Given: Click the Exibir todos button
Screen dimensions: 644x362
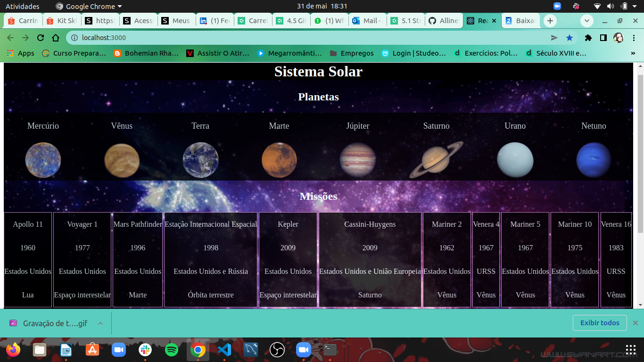Looking at the screenshot, I should [x=600, y=323].
